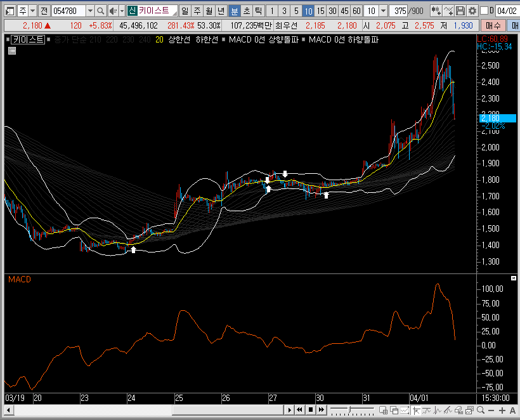Click the small grid icon under 키이스트 label
Screen dimensions: 520x420
(x=12, y=51)
